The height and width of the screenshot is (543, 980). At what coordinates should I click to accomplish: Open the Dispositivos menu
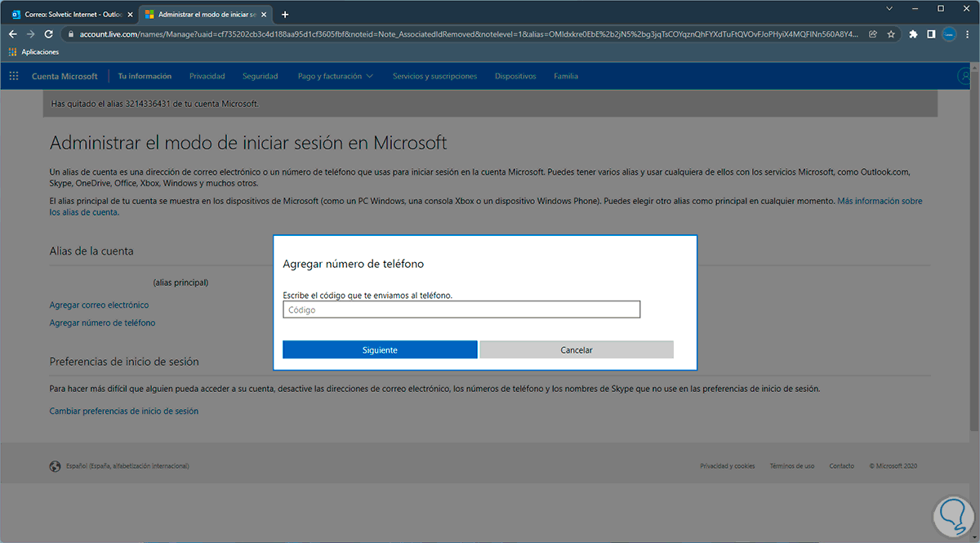point(515,76)
